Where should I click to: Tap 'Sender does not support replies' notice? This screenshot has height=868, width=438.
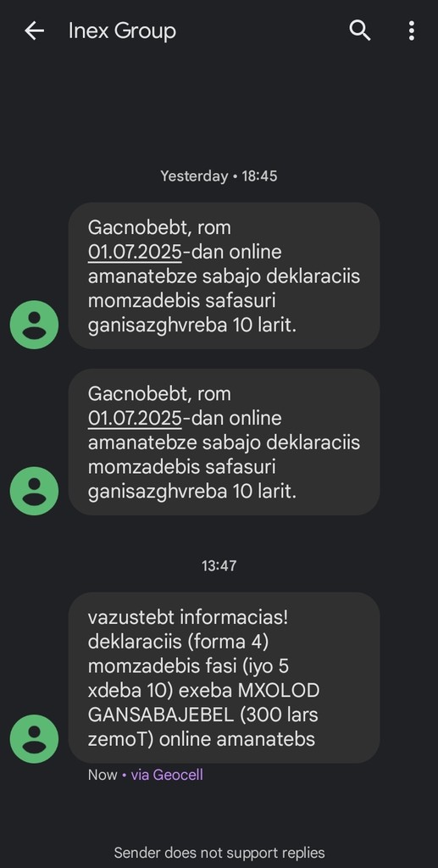219,853
